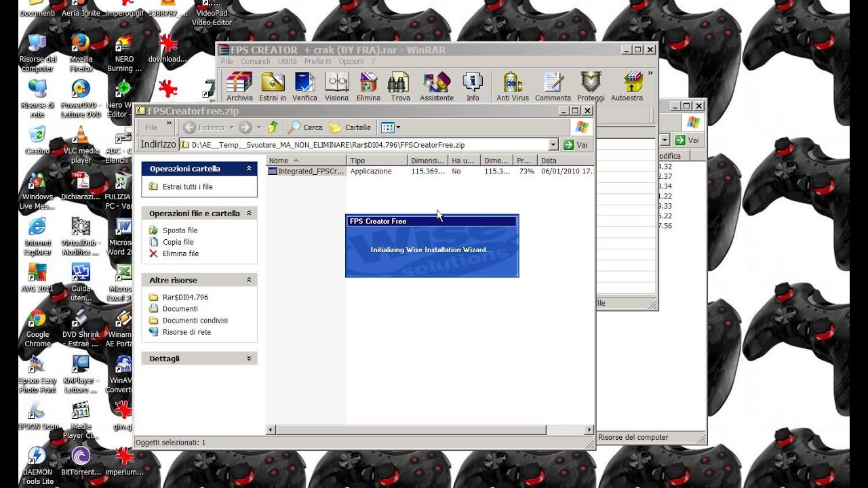Click the Internet Explorer desktop icon
Image resolution: width=868 pixels, height=488 pixels.
pyautogui.click(x=37, y=237)
